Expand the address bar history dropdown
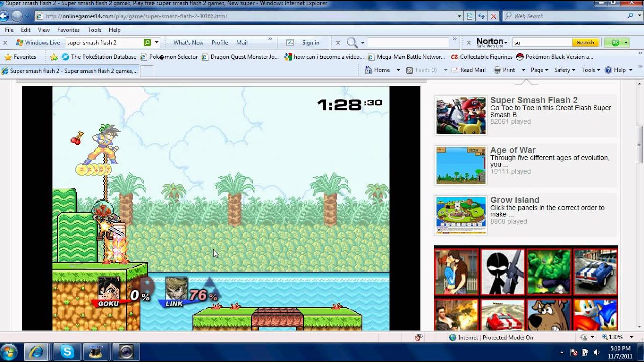This screenshot has width=644, height=362. tap(459, 16)
